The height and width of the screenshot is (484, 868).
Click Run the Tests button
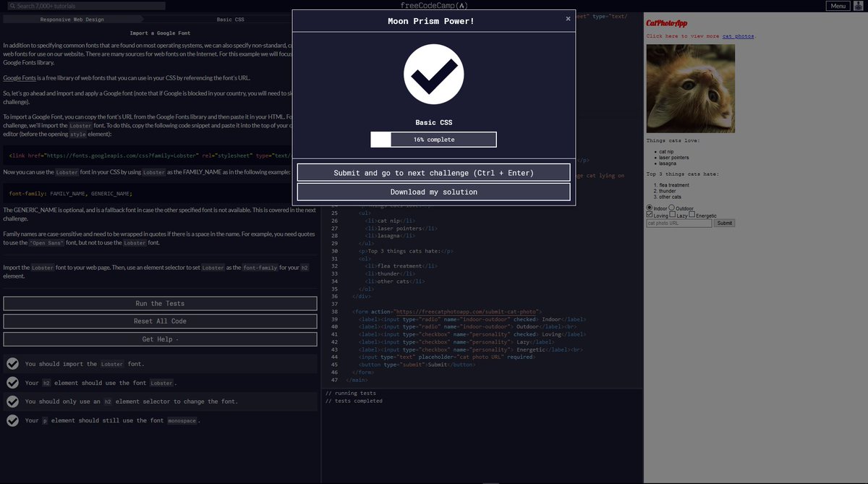pos(160,304)
